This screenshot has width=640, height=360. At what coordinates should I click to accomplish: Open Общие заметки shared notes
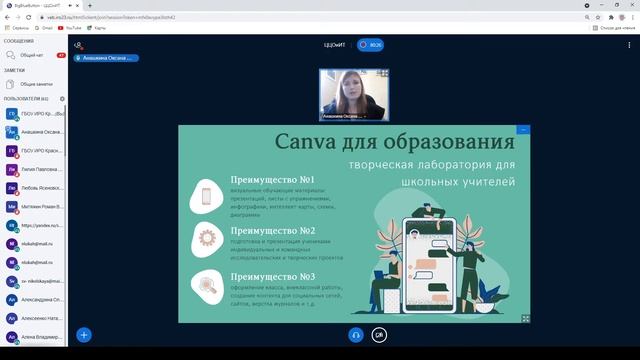(x=34, y=84)
